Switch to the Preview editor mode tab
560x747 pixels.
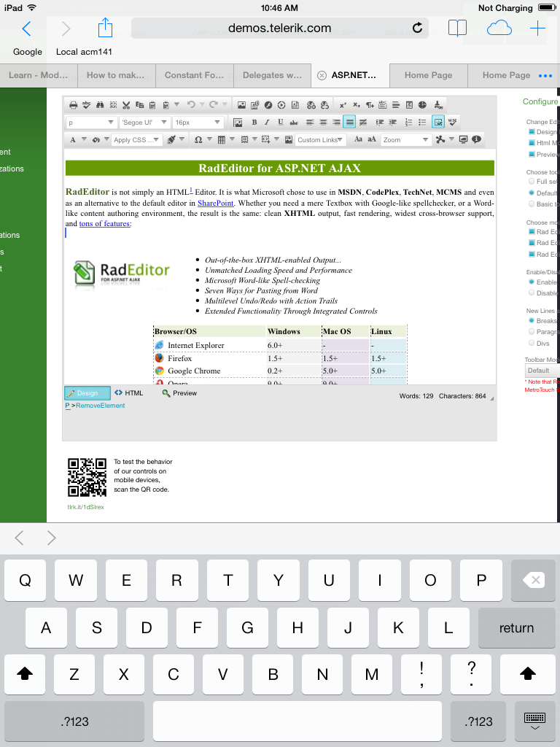(179, 393)
